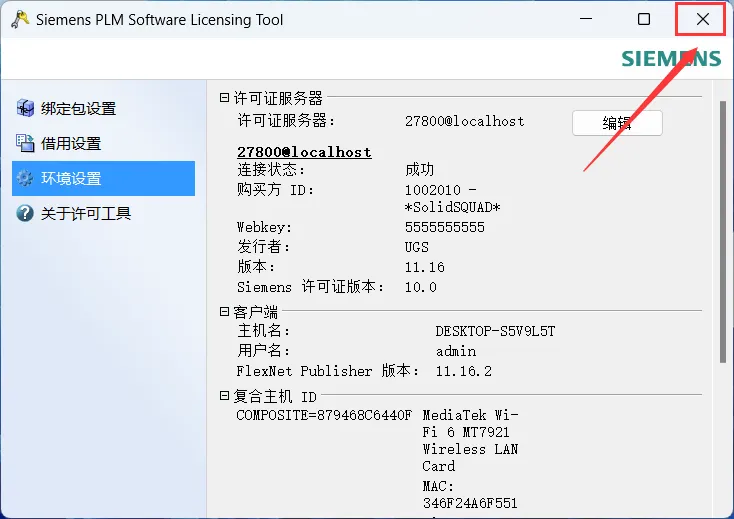Click the username value admin
Viewport: 734px width, 519px height.
point(456,351)
